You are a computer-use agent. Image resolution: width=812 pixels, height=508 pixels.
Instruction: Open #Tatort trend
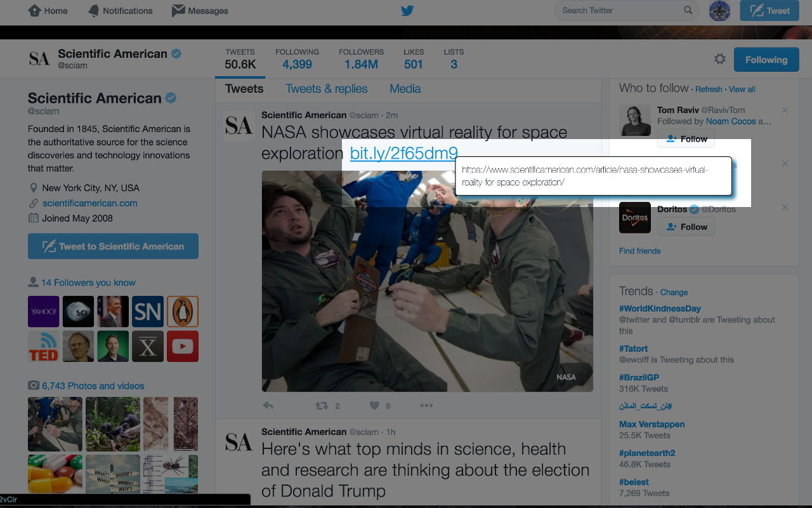click(633, 349)
